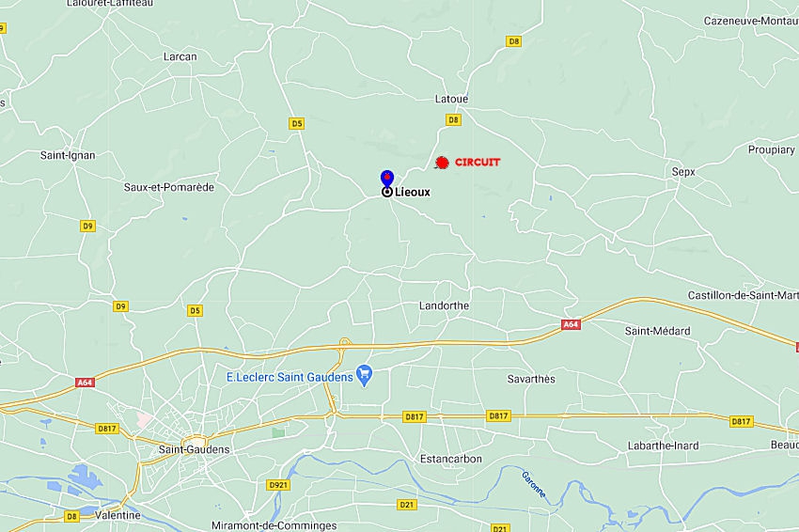Click the D21 road badge near Estancarbon

tap(406, 505)
